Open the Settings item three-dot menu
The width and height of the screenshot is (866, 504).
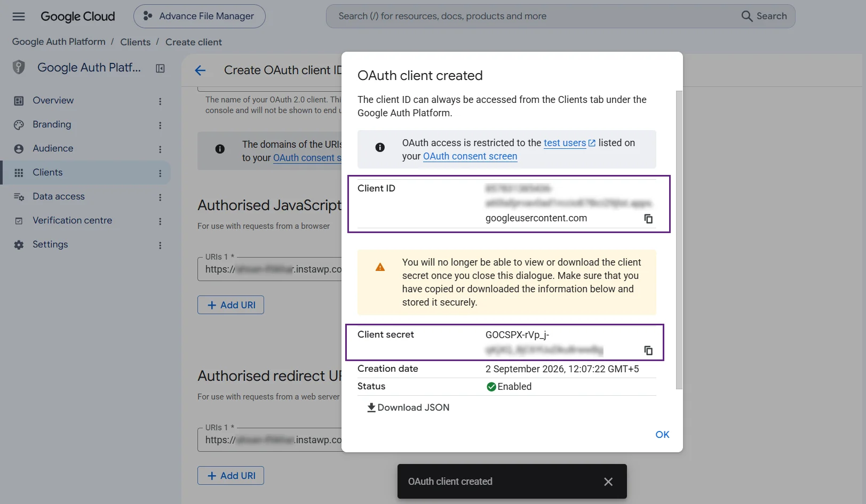coord(160,245)
